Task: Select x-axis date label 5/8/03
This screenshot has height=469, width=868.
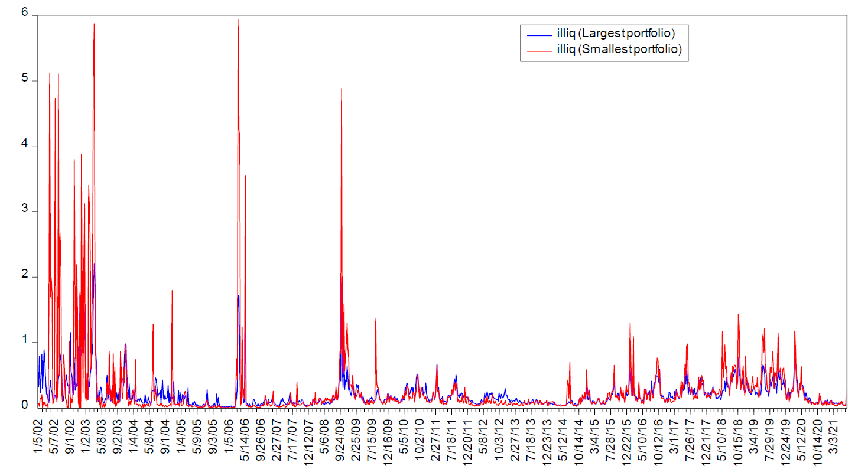Action: (102, 435)
